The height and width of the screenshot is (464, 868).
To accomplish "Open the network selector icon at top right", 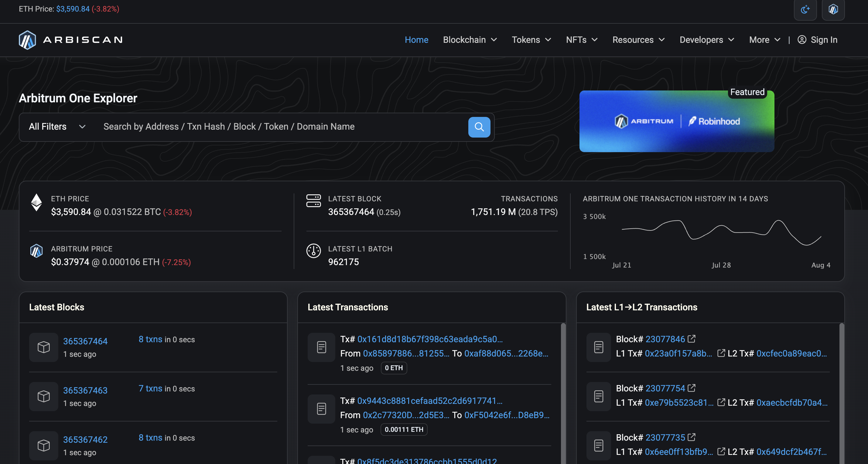I will click(x=833, y=9).
